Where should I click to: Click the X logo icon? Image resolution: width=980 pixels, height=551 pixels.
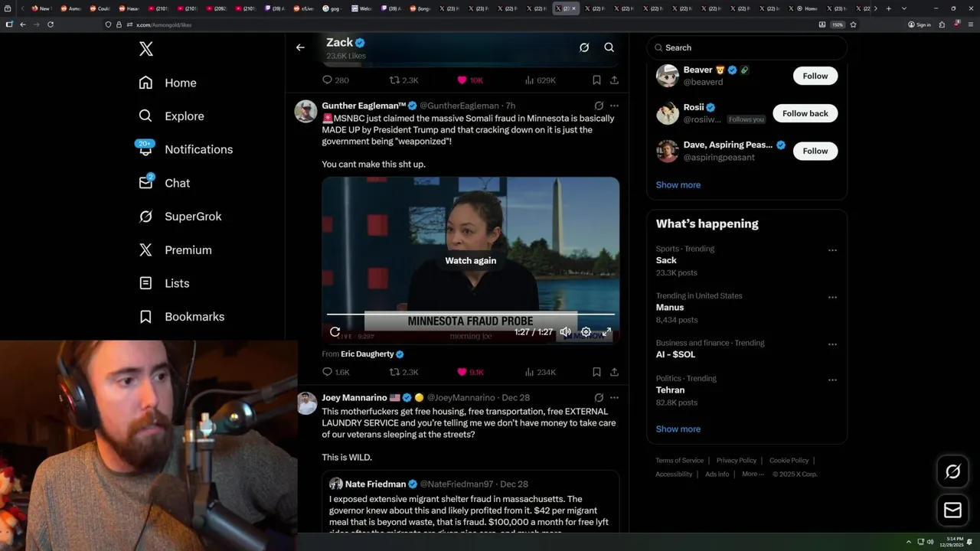(146, 49)
